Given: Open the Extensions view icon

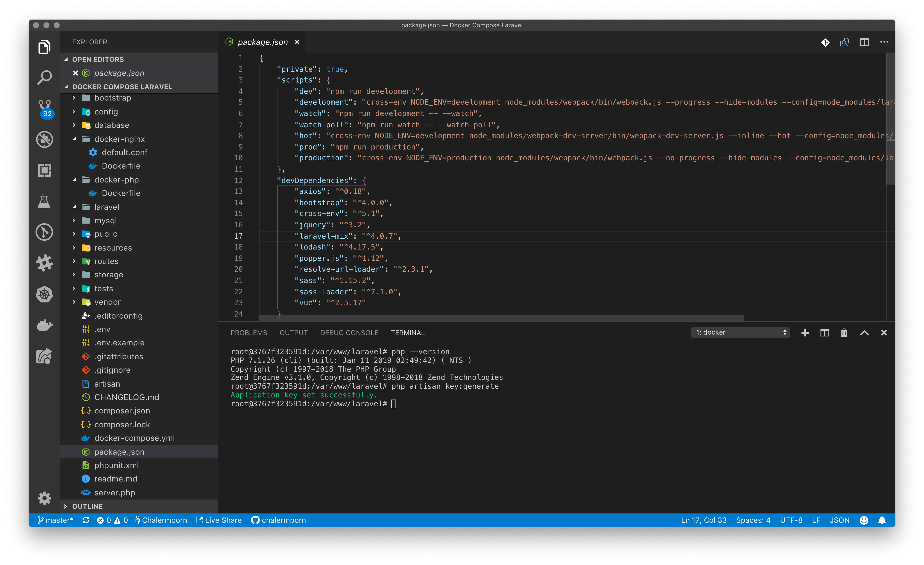Looking at the screenshot, I should pos(44,170).
